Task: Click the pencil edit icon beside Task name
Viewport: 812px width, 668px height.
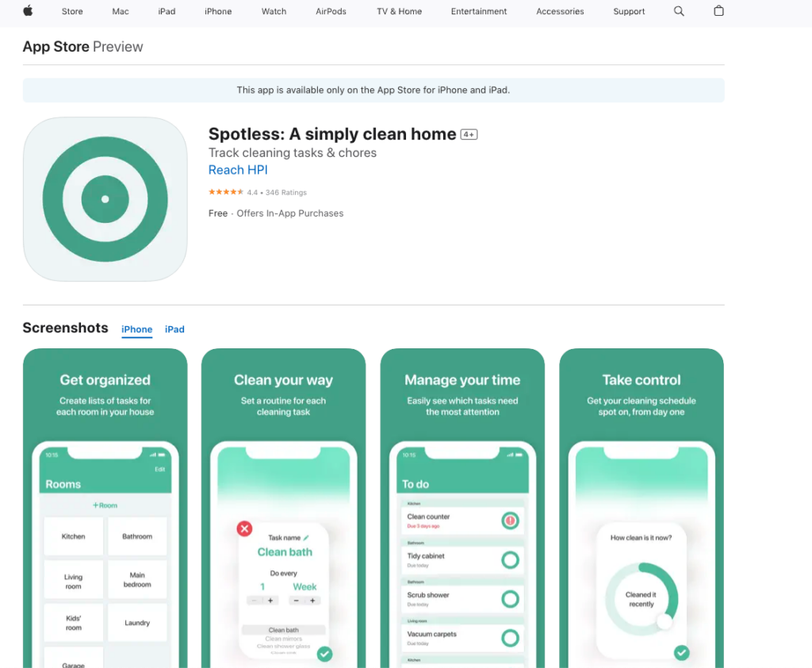Action: click(x=306, y=537)
